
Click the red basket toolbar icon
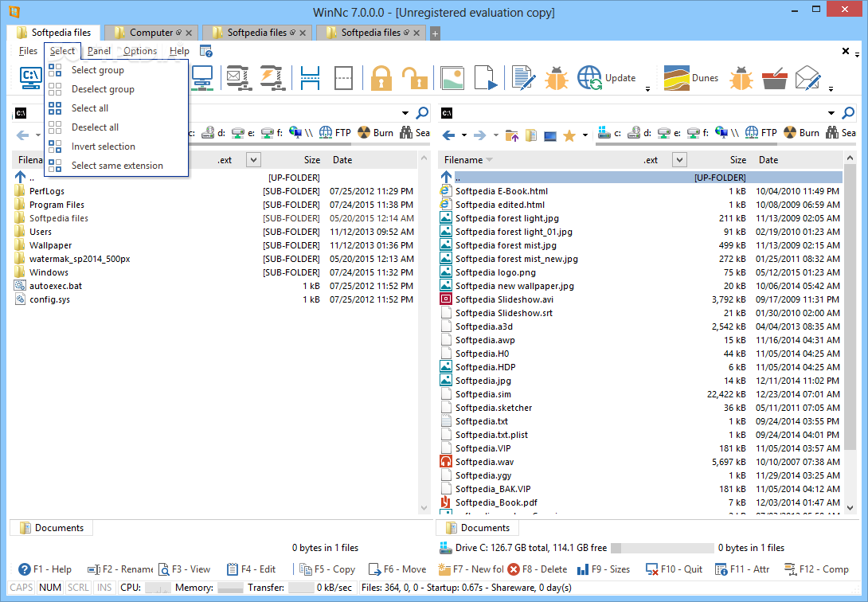[x=775, y=78]
